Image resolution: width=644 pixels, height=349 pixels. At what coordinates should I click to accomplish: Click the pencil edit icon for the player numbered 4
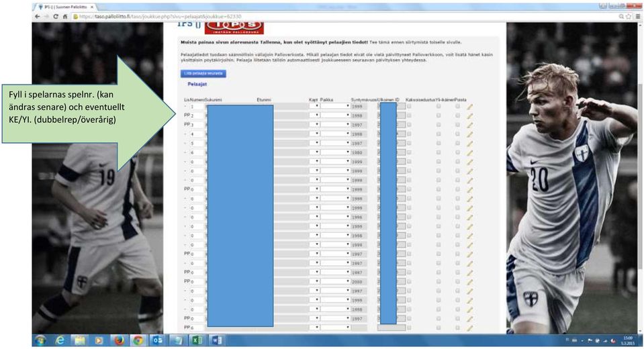pos(470,134)
